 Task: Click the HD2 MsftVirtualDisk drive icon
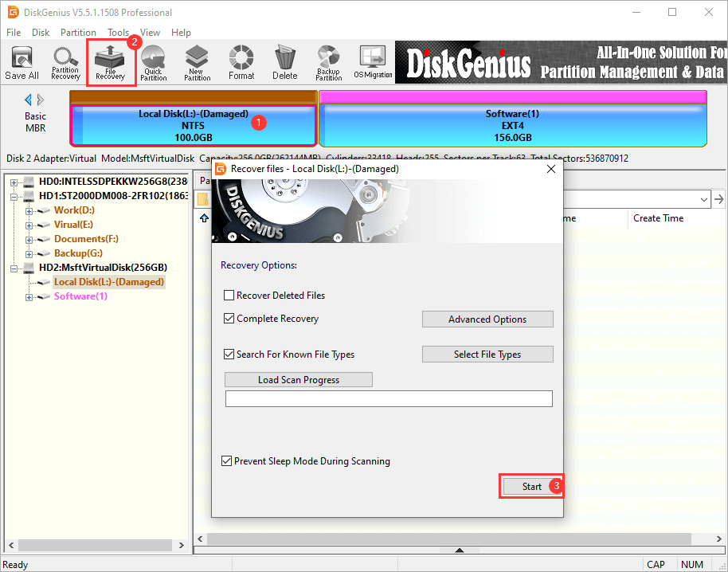(29, 268)
